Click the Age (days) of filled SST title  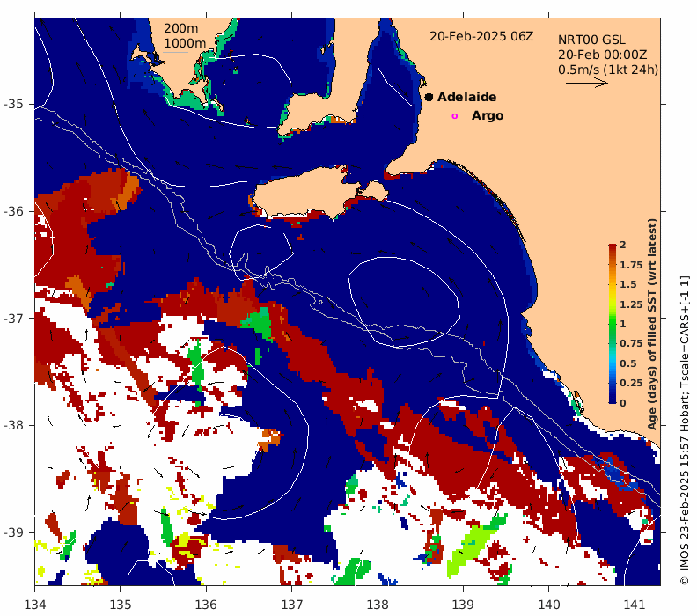(652, 324)
